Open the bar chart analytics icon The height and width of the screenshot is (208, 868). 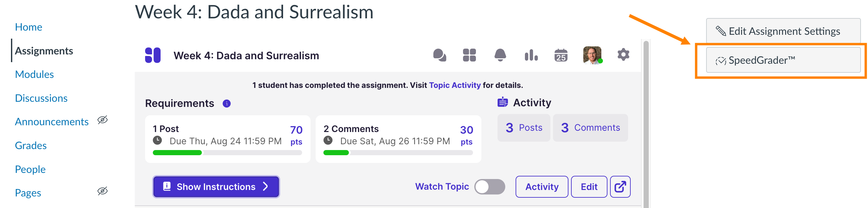[531, 55]
